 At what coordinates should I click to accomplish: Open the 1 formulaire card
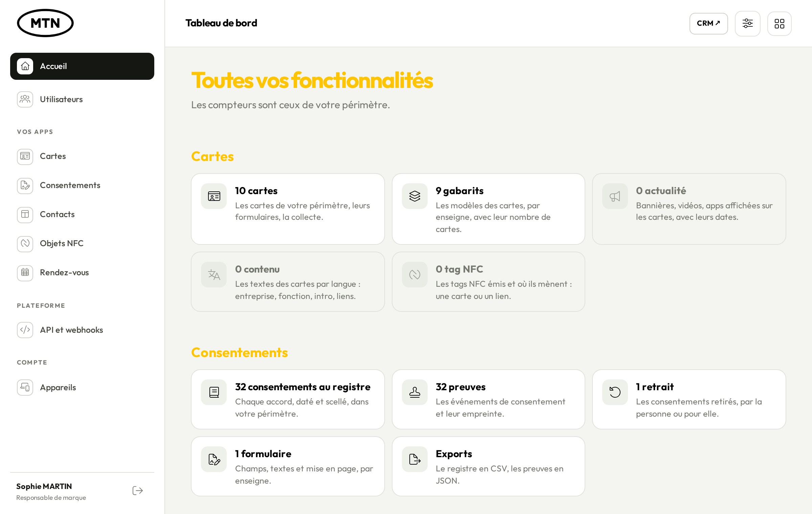(x=288, y=466)
